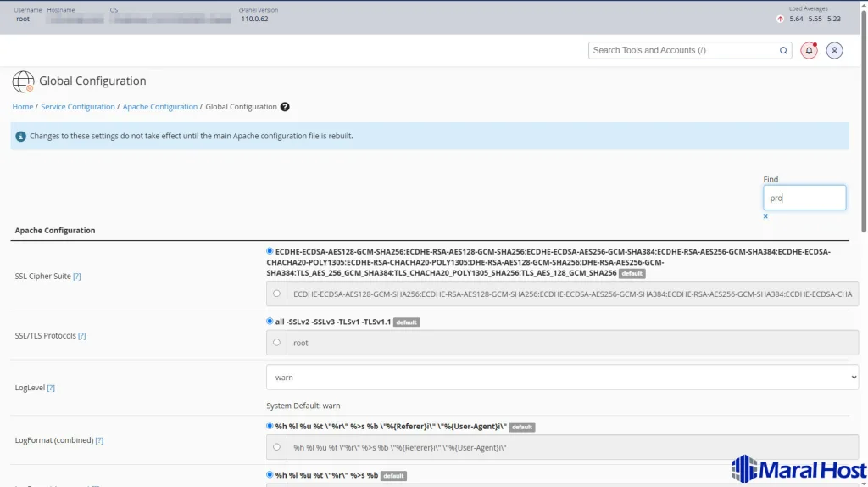Click the notifications bell icon
The width and height of the screenshot is (868, 487).
click(x=809, y=51)
